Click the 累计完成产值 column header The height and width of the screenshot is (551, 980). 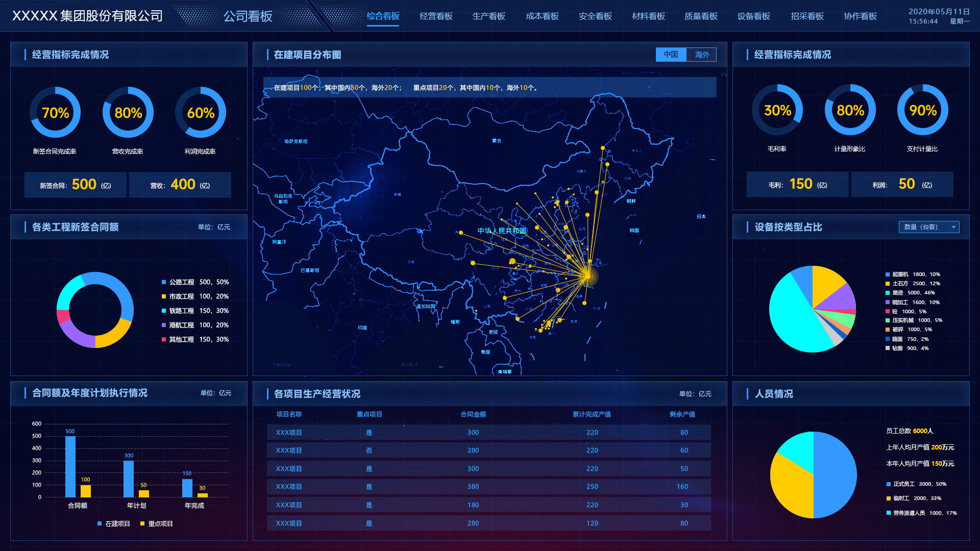coord(592,414)
